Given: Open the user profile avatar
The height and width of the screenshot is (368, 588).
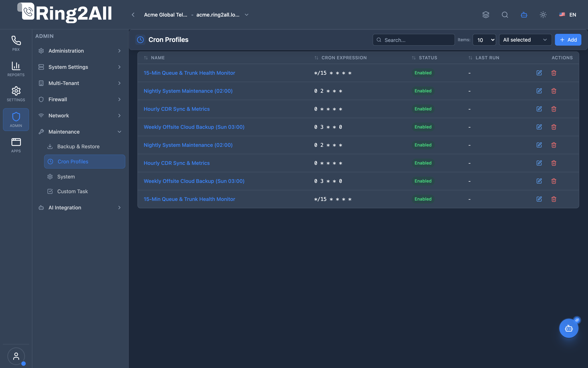Looking at the screenshot, I should point(16,356).
